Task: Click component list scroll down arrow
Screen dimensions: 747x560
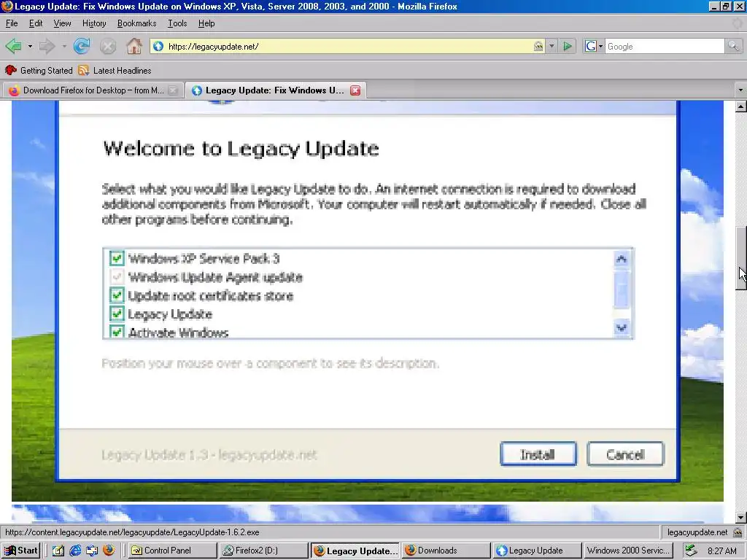Action: tap(622, 327)
